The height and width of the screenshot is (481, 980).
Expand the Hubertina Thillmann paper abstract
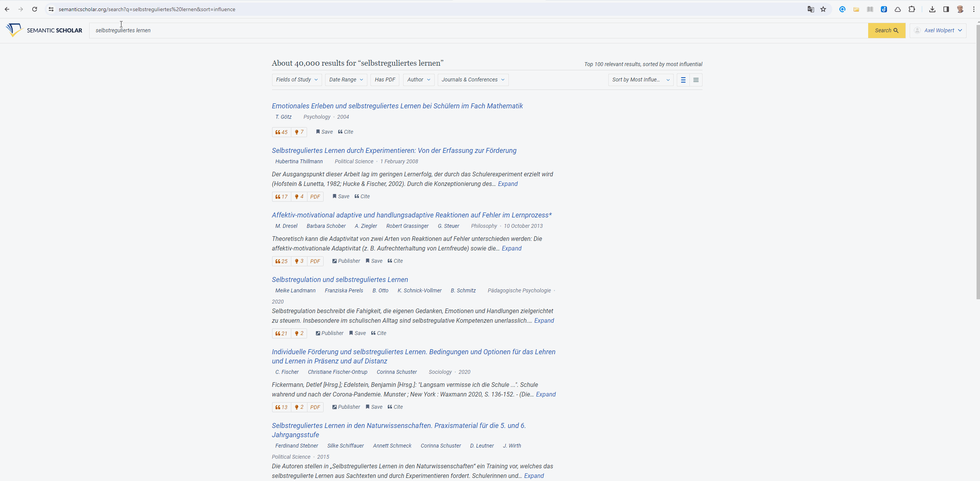(x=508, y=184)
